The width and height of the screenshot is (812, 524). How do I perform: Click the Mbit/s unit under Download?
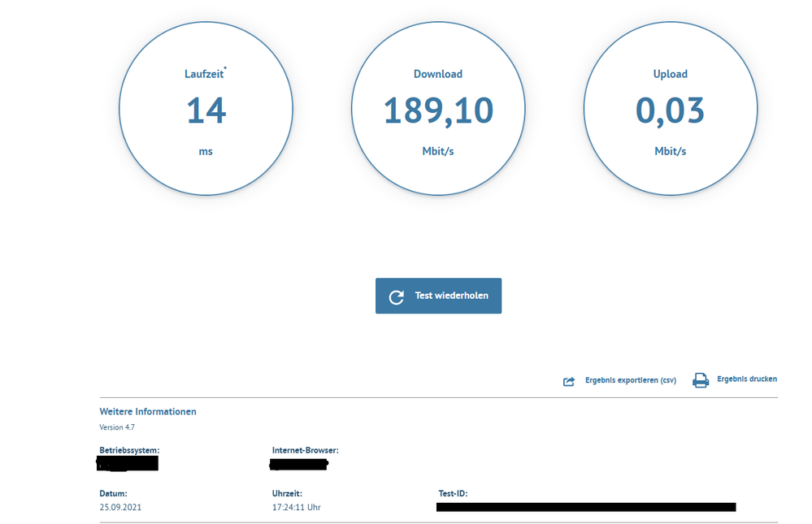437,151
